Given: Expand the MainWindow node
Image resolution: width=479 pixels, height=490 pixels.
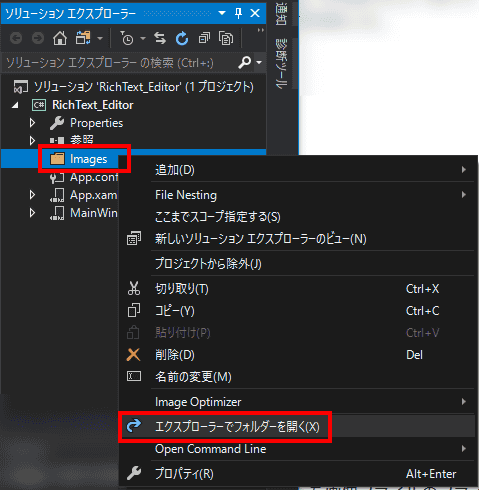Looking at the screenshot, I should pyautogui.click(x=32, y=213).
